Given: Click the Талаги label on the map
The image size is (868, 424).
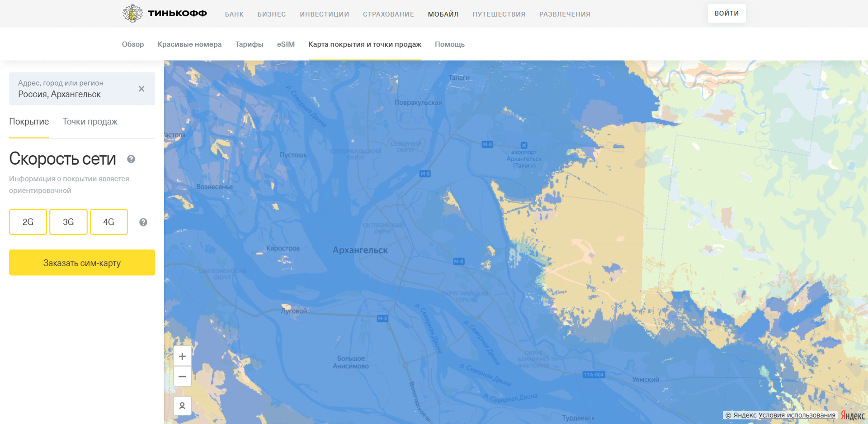Looking at the screenshot, I should pos(459,77).
